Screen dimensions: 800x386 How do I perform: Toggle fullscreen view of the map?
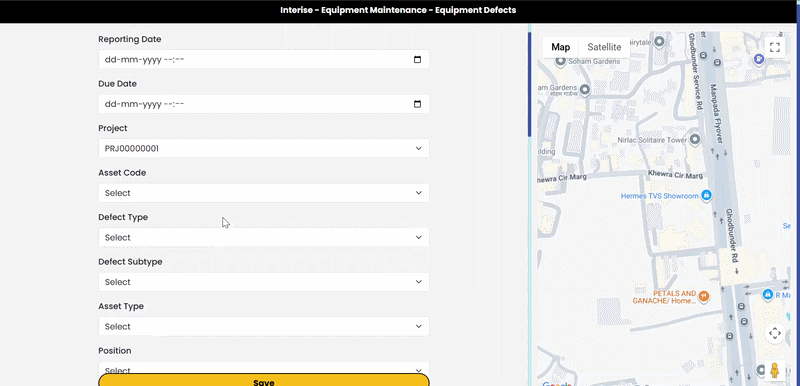click(774, 47)
